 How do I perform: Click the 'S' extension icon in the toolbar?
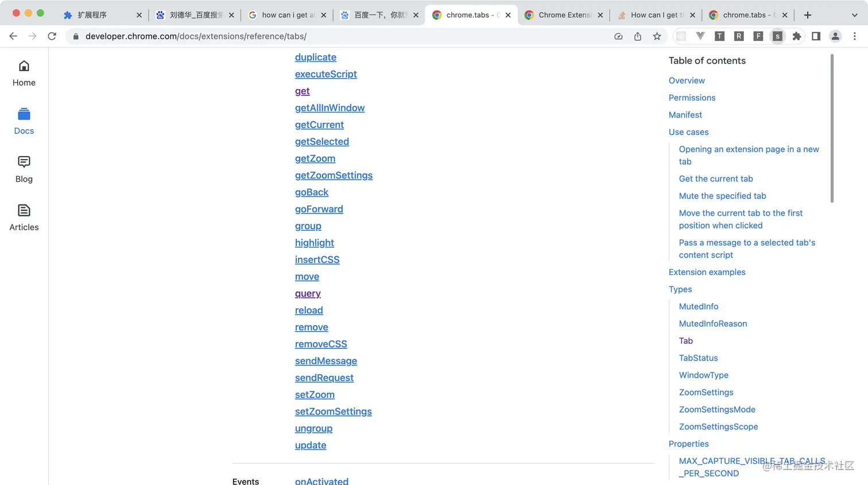pyautogui.click(x=778, y=36)
